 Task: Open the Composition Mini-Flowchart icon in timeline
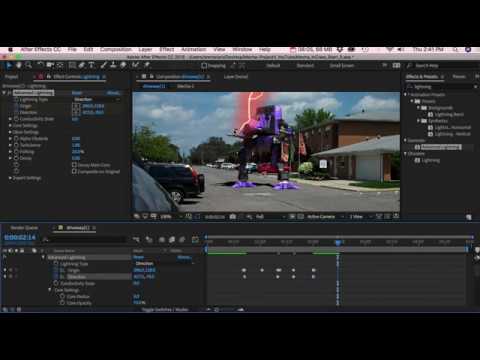(x=136, y=239)
